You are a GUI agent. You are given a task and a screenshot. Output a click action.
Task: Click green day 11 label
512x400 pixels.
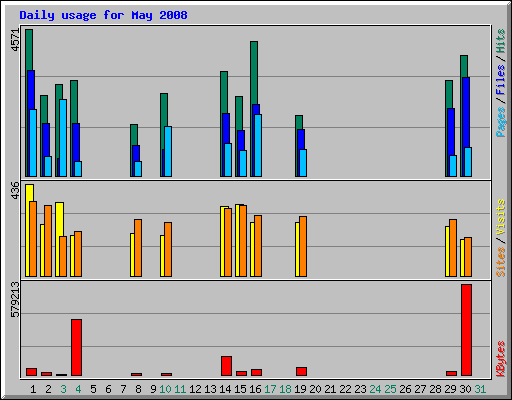pos(180,389)
